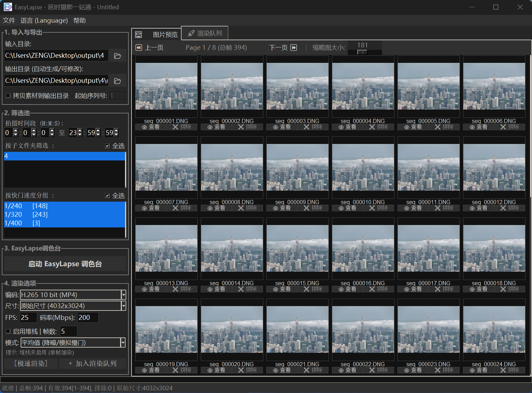This screenshot has height=393, width=532.
Task: Open the 编码 codec dropdown
Action: tap(123, 295)
